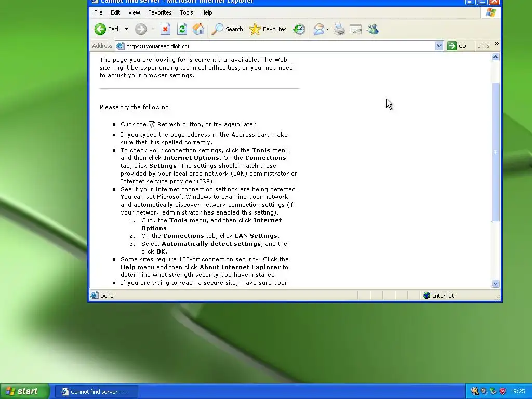
Task: Click the Mail envelope icon
Action: (318, 29)
